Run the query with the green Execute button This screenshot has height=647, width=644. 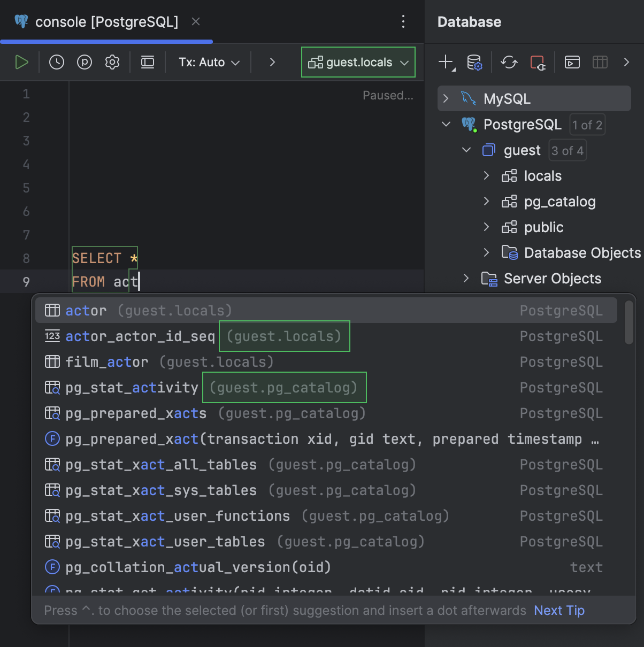tap(21, 63)
